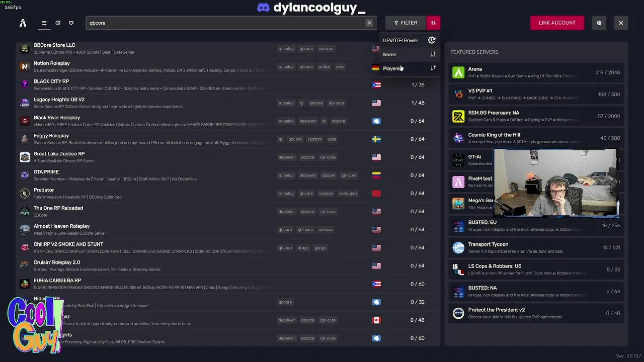Open the settings gear icon
Image resolution: width=644 pixels, height=362 pixels.
599,23
